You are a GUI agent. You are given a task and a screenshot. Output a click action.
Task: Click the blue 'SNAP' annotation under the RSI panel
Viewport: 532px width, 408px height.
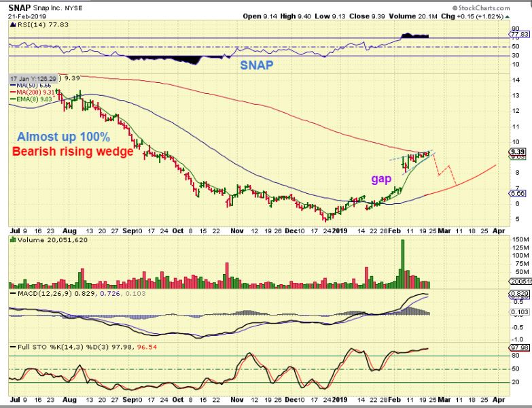[257, 65]
